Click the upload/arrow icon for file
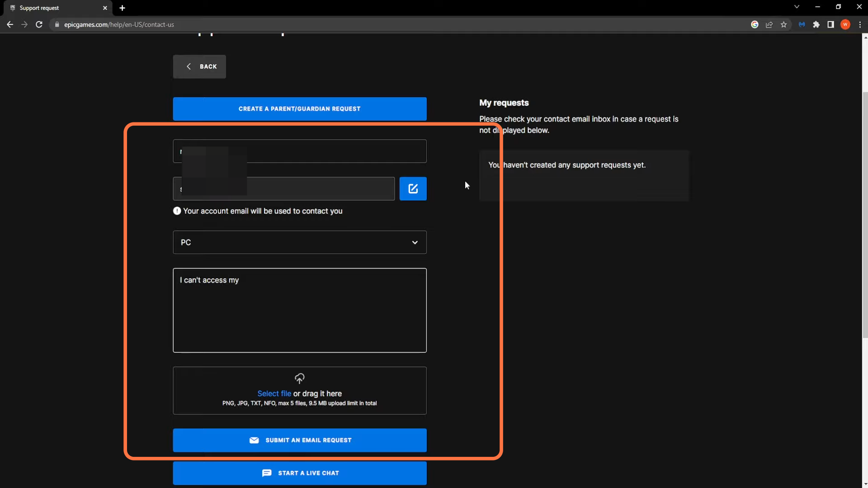 click(299, 379)
